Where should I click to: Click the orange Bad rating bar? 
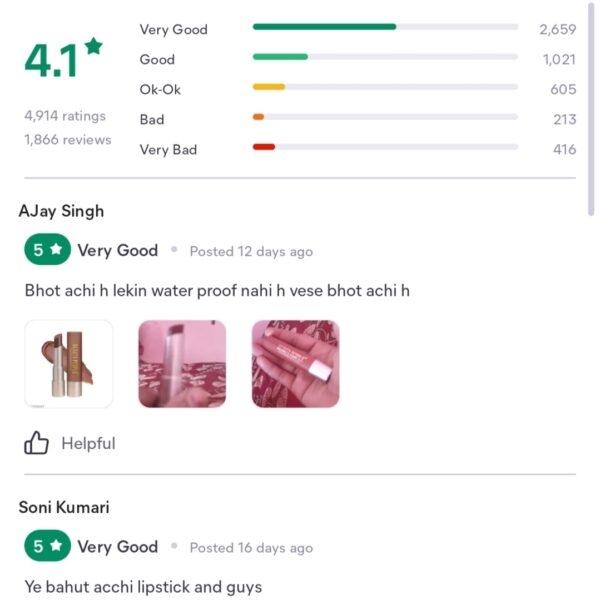pyautogui.click(x=385, y=117)
